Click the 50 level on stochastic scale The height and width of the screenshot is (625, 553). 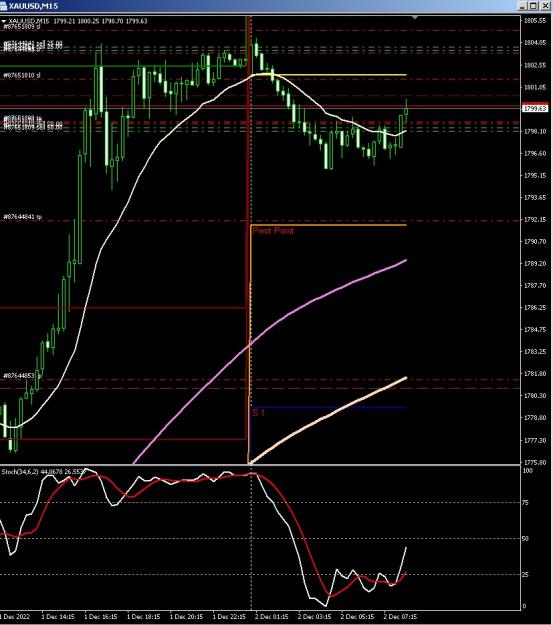click(x=525, y=539)
